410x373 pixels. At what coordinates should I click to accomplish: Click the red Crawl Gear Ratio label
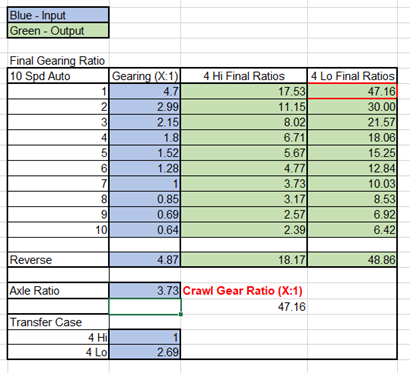coord(242,291)
